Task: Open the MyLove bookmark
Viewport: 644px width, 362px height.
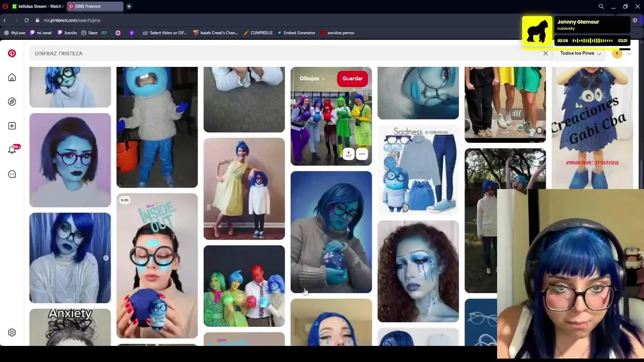Action: [15, 33]
